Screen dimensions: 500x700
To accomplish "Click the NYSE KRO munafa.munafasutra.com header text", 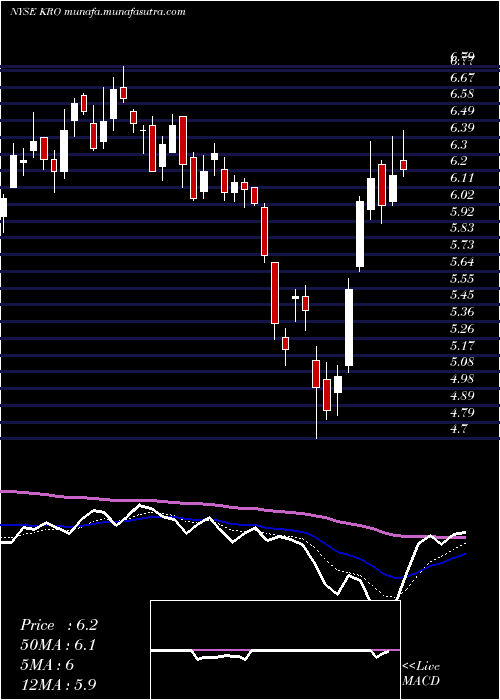I will [97, 12].
